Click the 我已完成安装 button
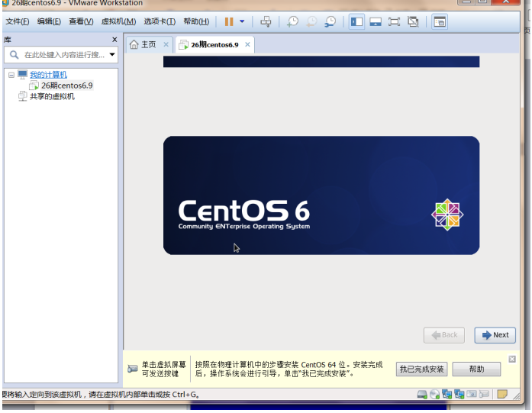Viewport: 532px width, 413px height. tap(421, 369)
